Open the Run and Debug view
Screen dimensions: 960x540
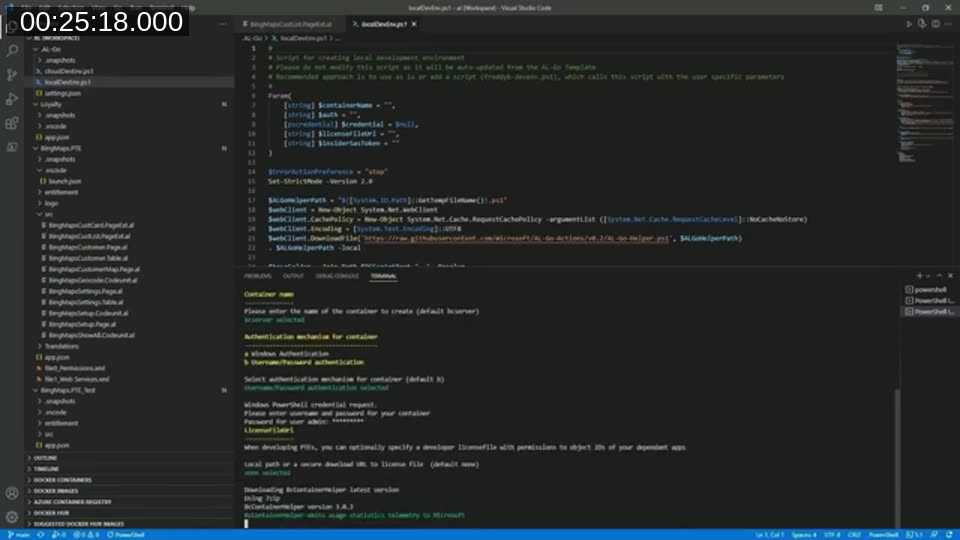point(12,99)
